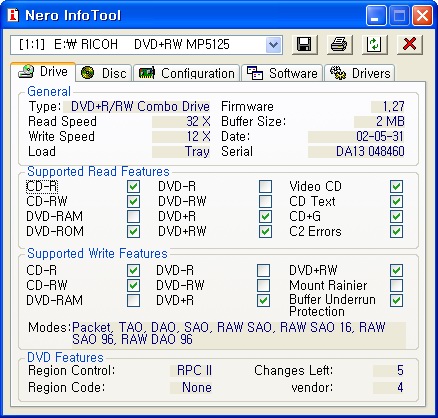Viewport: 438px width, 418px height.
Task: Toggle CD-R checkbox under Supported Read Features
Action: [133, 187]
